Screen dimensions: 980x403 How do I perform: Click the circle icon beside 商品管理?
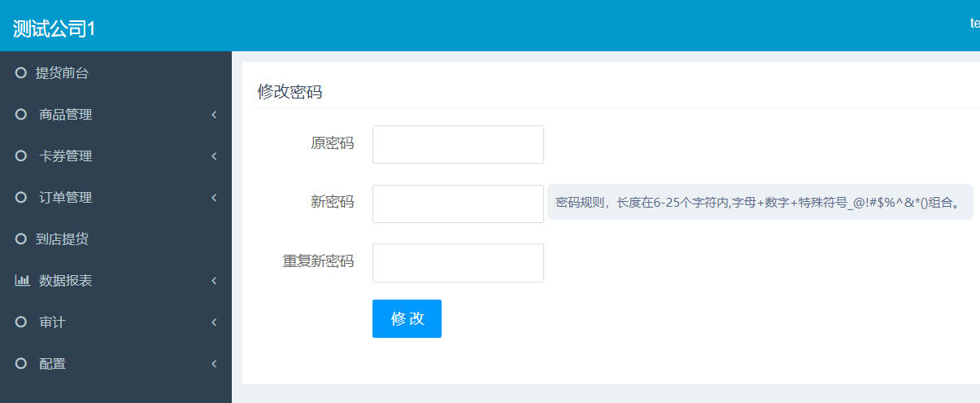pos(21,115)
